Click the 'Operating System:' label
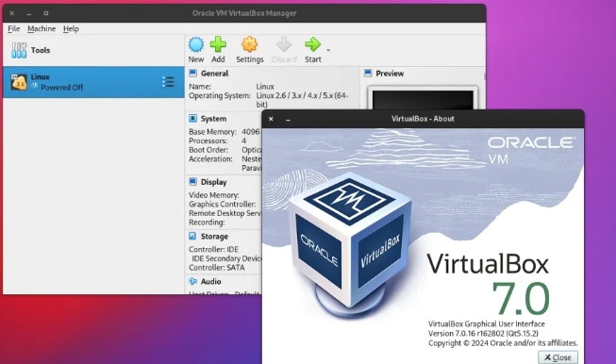Viewport: 616px width, 364px height. (x=220, y=95)
